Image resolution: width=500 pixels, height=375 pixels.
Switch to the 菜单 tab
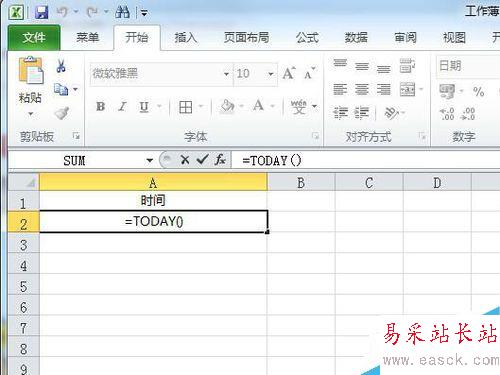(87, 37)
